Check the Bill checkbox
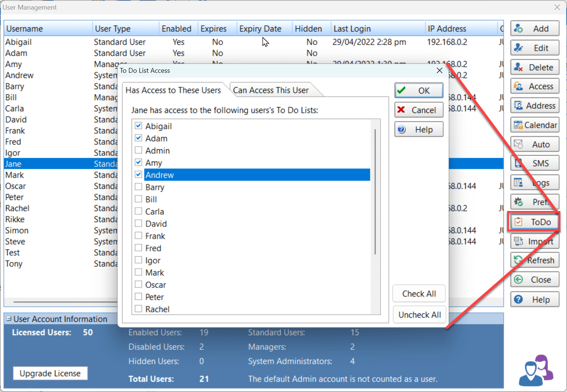 [x=138, y=199]
